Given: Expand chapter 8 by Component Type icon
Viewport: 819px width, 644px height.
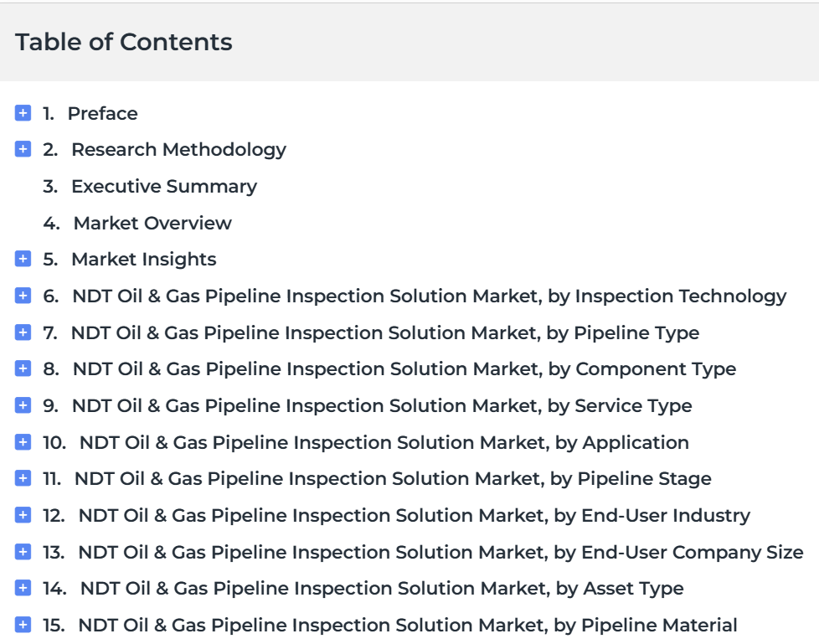Looking at the screenshot, I should (23, 368).
